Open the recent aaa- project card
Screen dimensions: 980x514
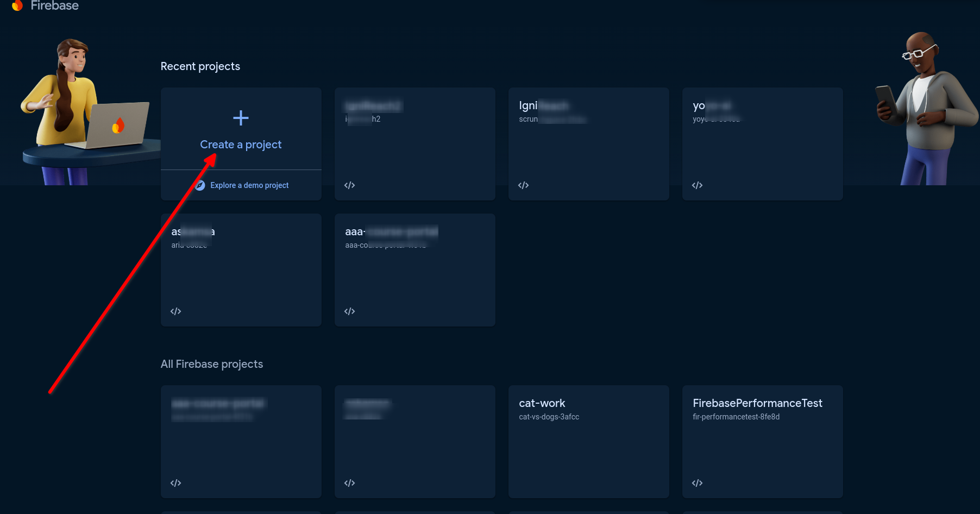415,270
